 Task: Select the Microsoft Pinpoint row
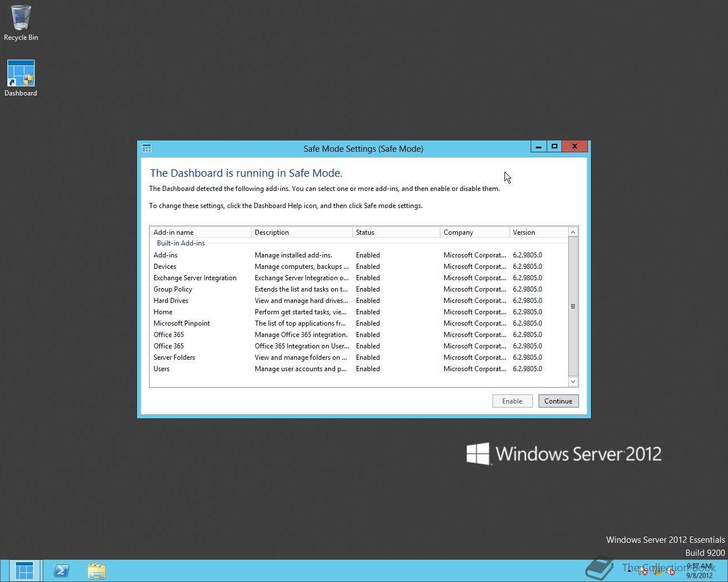[x=359, y=323]
